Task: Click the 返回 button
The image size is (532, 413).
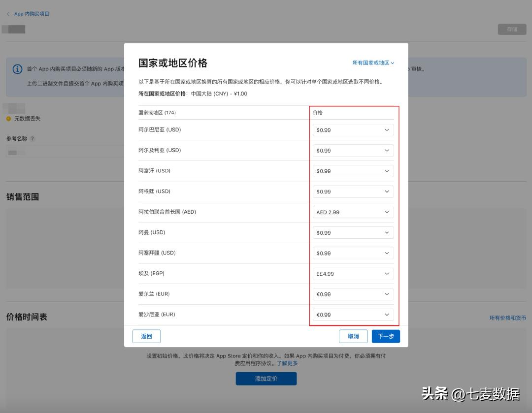Action: [146, 336]
